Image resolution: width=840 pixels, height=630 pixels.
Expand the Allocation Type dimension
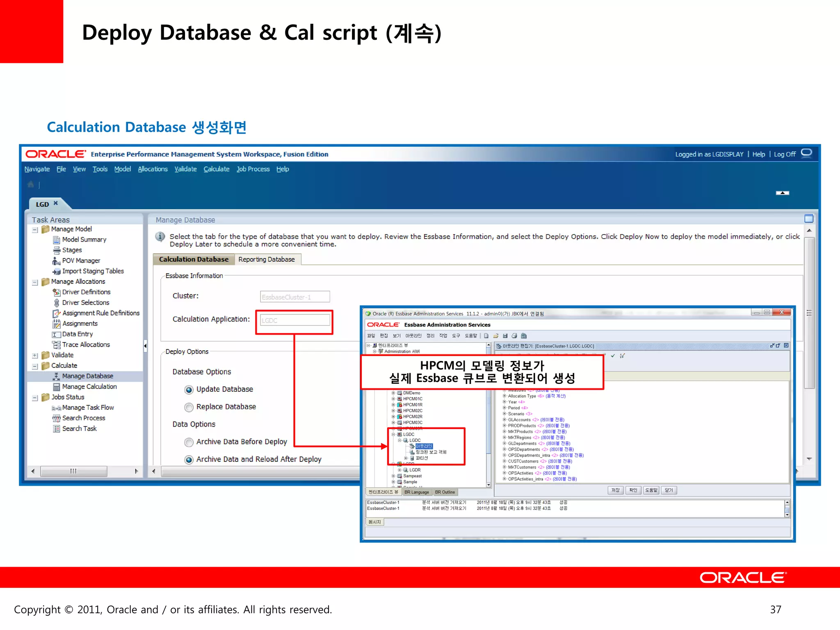pos(504,396)
